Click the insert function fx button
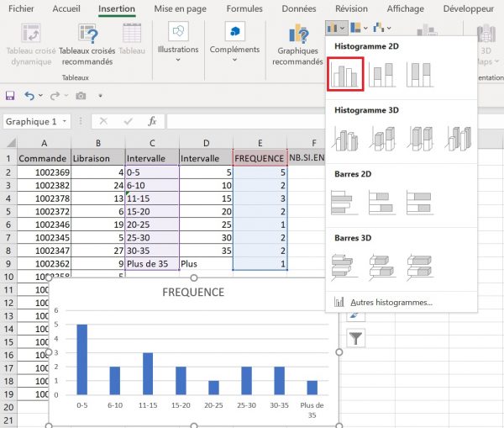 (x=152, y=122)
